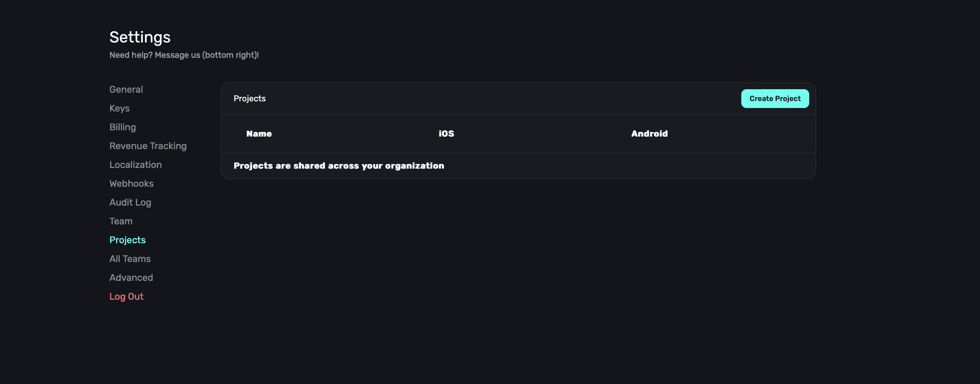Click the 'Projects are shared across your organization' note

(339, 166)
